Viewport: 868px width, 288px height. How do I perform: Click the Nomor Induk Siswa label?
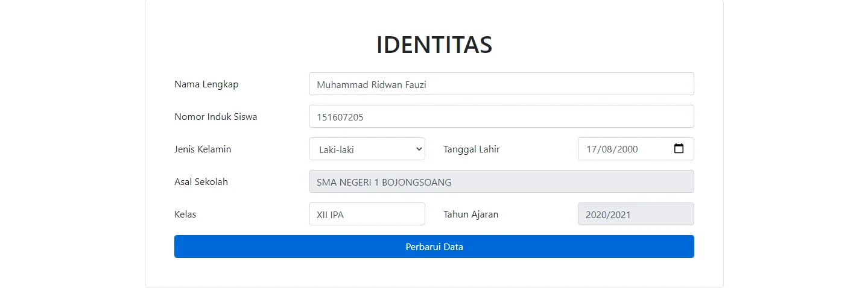pos(216,117)
